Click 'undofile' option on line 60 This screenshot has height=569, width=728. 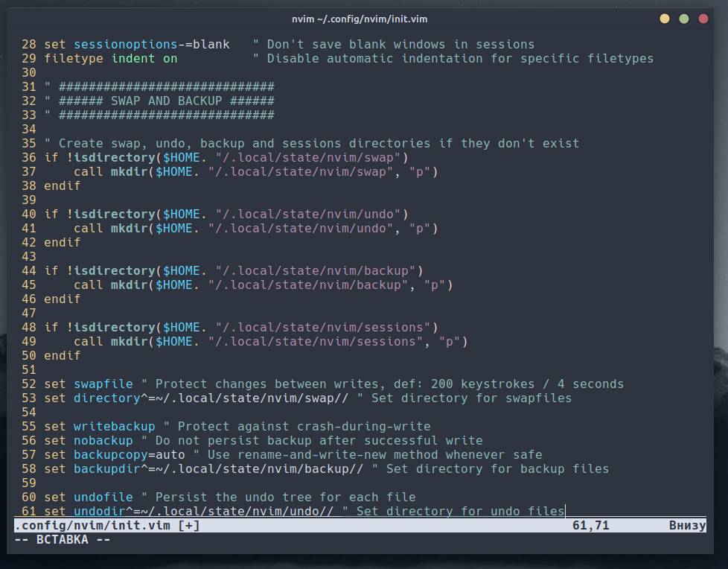pyautogui.click(x=103, y=497)
